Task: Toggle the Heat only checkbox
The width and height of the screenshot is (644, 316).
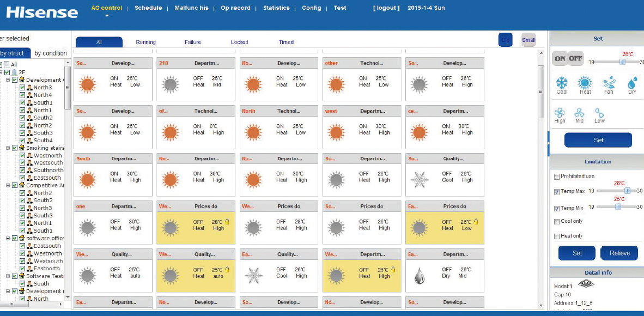Action: tap(556, 236)
